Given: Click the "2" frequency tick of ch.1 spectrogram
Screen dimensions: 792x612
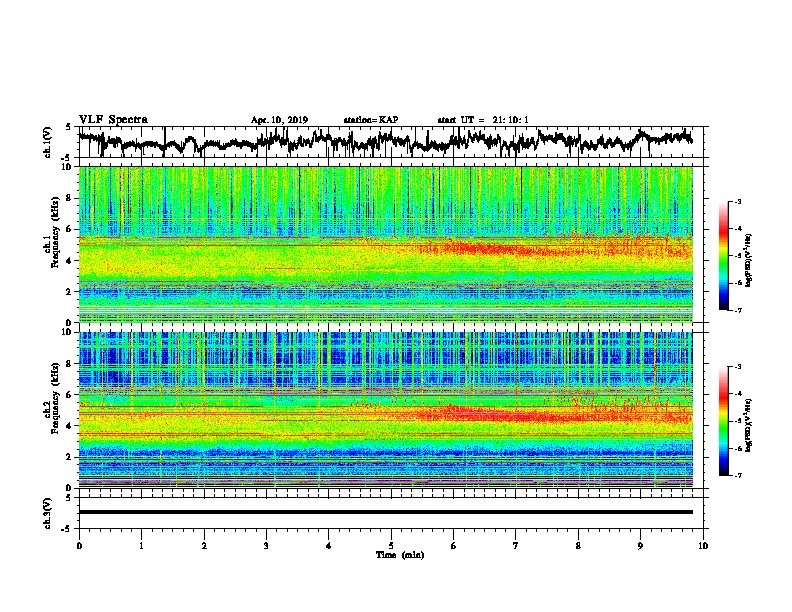Looking at the screenshot, I should pos(70,292).
